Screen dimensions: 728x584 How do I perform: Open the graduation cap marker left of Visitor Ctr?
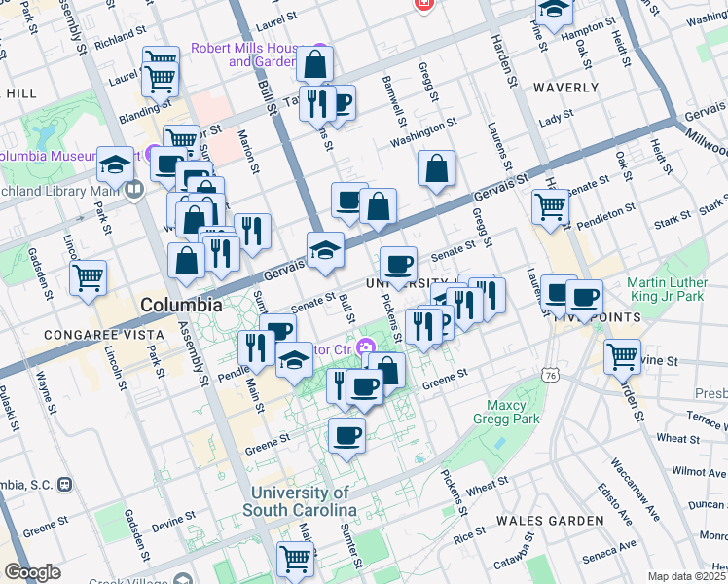(x=294, y=361)
